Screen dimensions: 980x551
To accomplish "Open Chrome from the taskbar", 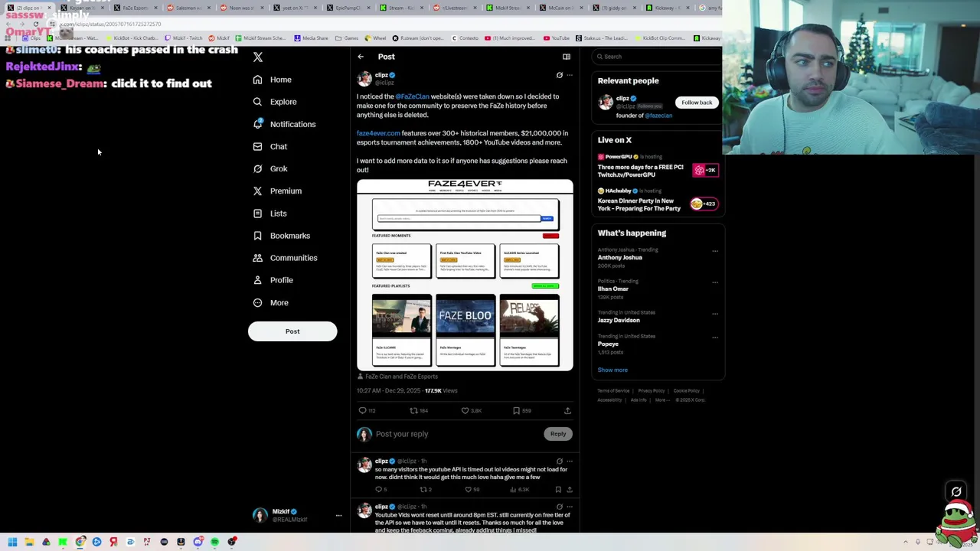I will [x=80, y=542].
